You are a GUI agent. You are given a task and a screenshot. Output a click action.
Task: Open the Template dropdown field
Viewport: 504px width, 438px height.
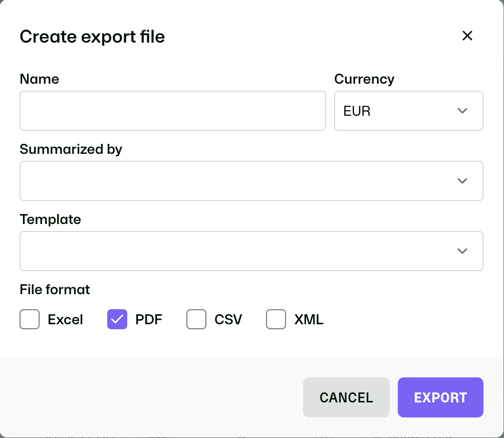pyautogui.click(x=251, y=251)
